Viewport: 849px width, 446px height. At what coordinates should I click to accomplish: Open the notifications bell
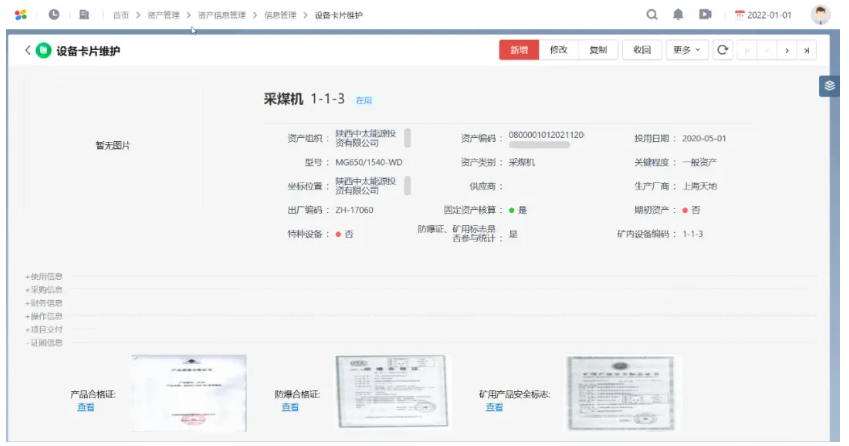(678, 15)
